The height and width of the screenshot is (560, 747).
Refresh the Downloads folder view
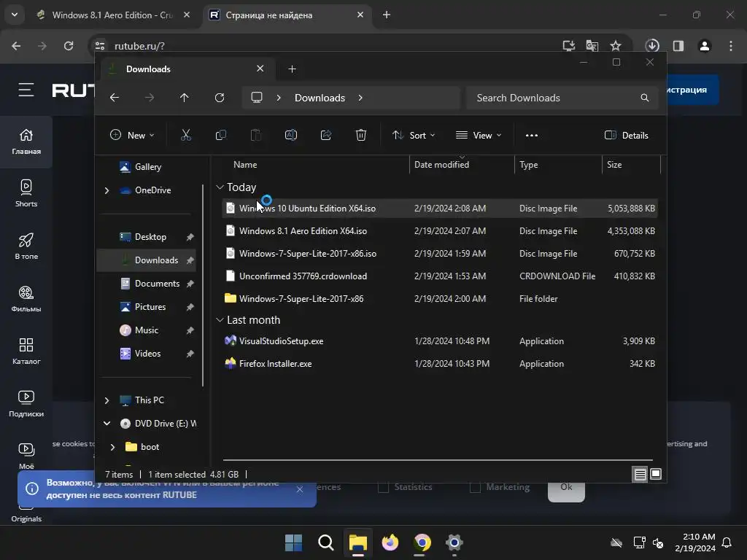click(219, 98)
